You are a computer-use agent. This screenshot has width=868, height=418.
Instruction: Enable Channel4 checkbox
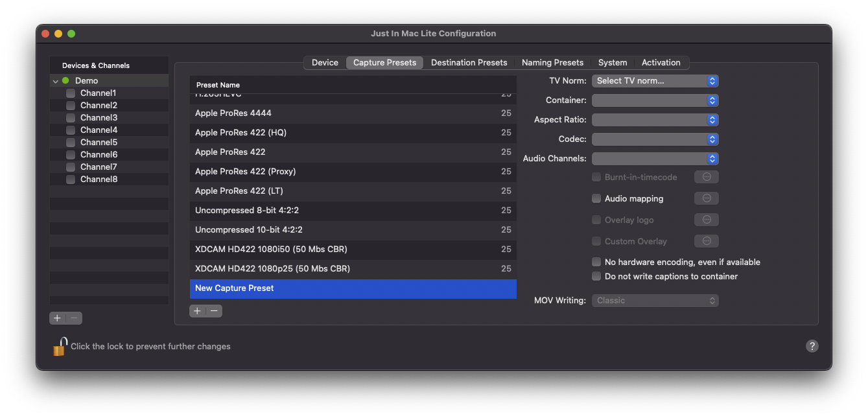[x=71, y=130]
